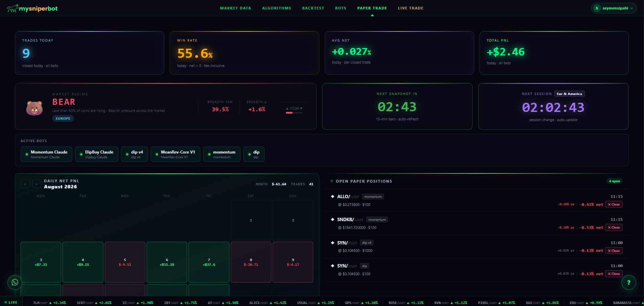Click Win Rate value 55.6%
Screen dimensions: 644x306
point(195,53)
